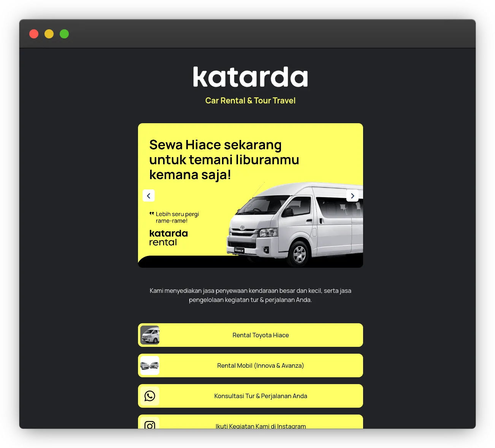
Task: Minimize the window with the yellow button
Action: click(x=49, y=34)
